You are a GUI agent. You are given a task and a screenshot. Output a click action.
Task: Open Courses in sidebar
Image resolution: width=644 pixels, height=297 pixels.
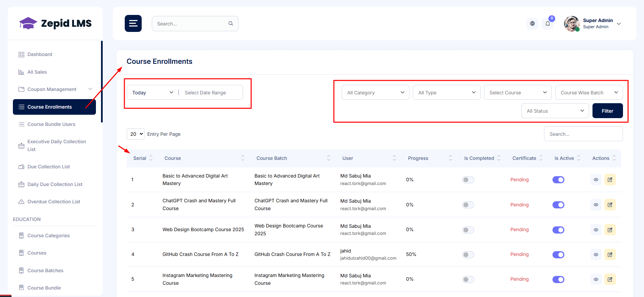54,253
